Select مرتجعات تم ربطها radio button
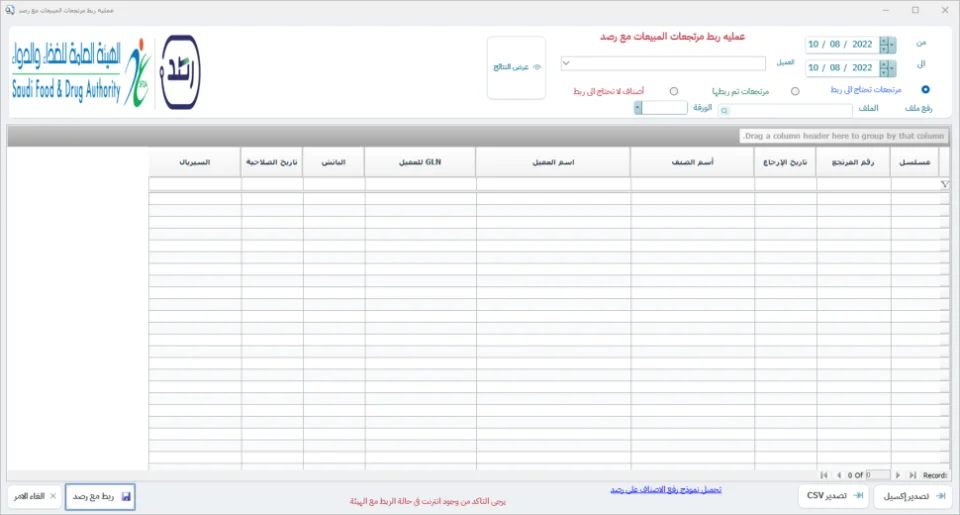This screenshot has height=515, width=960. (795, 91)
